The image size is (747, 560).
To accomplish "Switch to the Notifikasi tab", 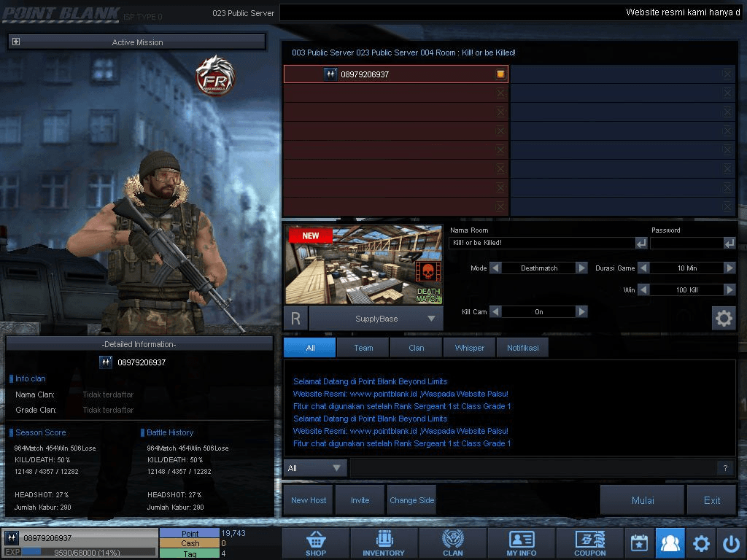I will pyautogui.click(x=522, y=348).
